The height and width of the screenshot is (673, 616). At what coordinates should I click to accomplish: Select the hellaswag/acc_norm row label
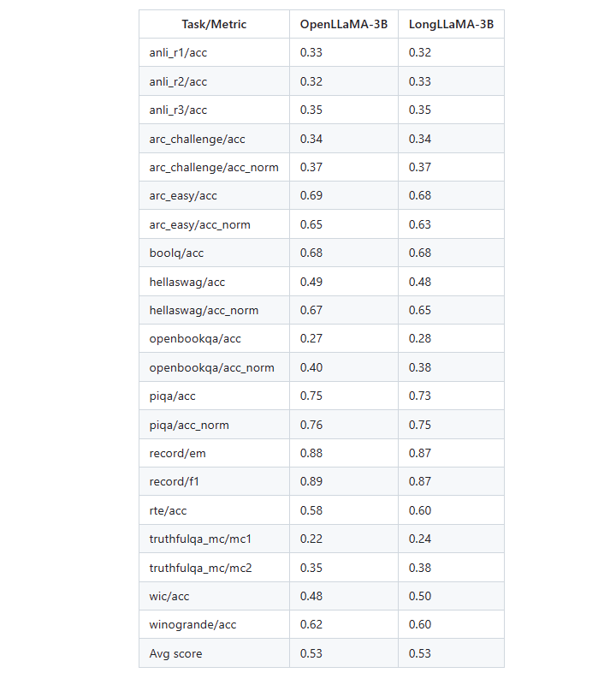pos(204,310)
